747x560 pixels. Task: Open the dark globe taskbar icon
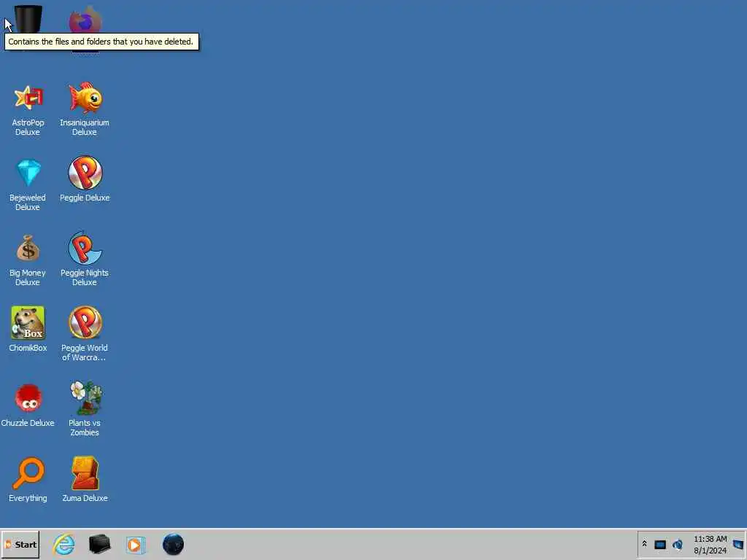click(x=173, y=544)
